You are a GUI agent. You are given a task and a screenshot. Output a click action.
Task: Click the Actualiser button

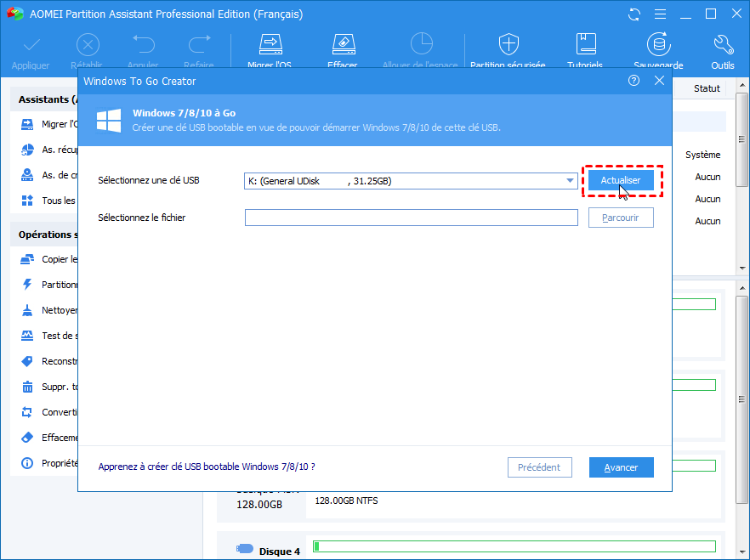tap(621, 181)
